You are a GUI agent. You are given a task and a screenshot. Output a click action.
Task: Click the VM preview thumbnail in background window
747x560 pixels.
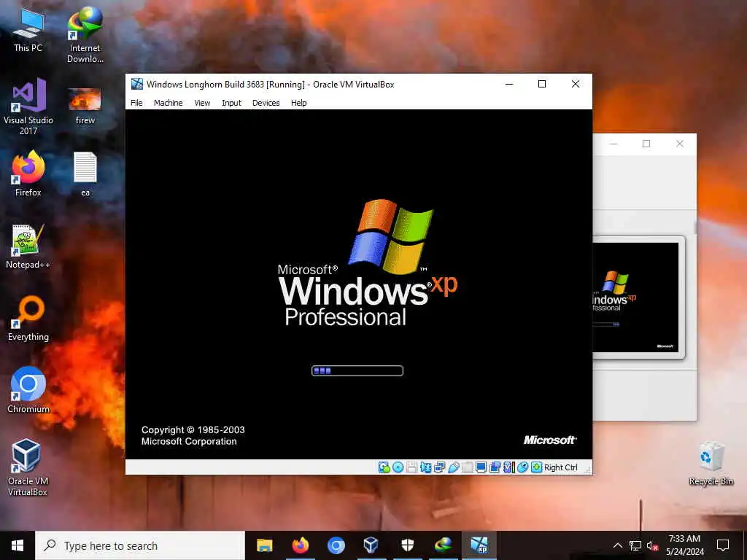coord(635,297)
